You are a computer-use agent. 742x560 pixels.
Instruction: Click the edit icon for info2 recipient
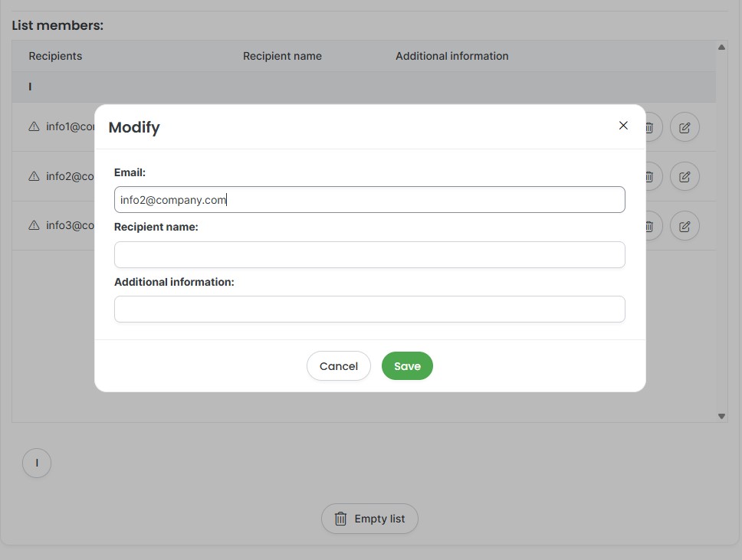pyautogui.click(x=685, y=177)
